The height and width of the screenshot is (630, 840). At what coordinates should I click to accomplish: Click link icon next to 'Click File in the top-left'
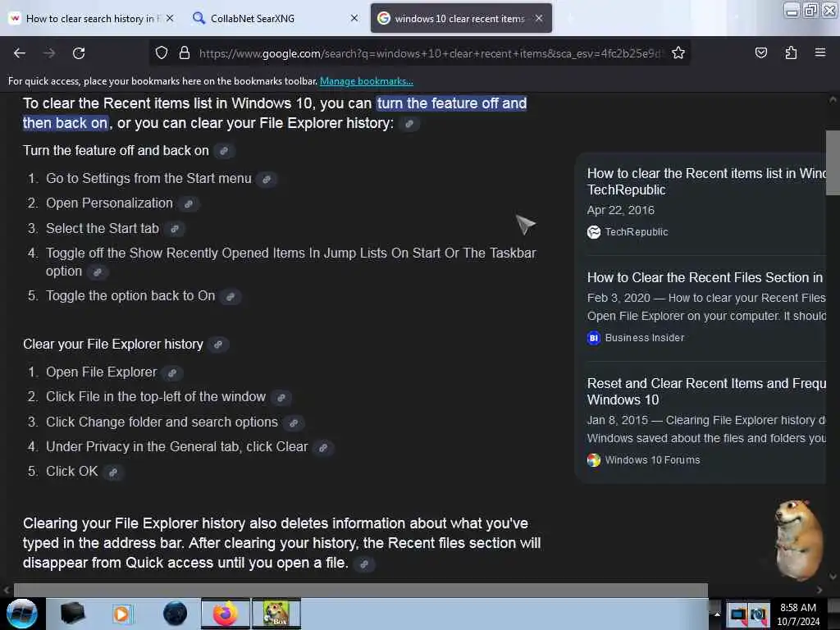[x=281, y=398]
